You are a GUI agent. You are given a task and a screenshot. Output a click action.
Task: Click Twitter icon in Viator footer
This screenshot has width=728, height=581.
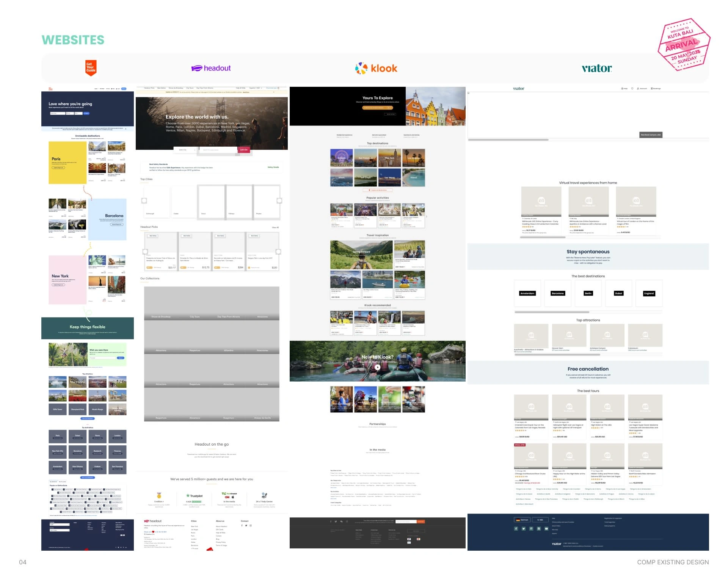[x=524, y=529]
